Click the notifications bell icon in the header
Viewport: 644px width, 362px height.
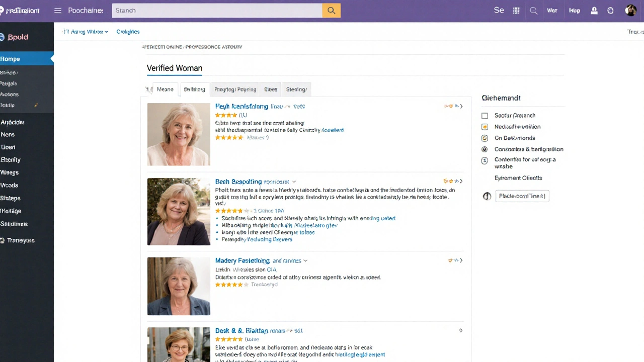(x=594, y=10)
